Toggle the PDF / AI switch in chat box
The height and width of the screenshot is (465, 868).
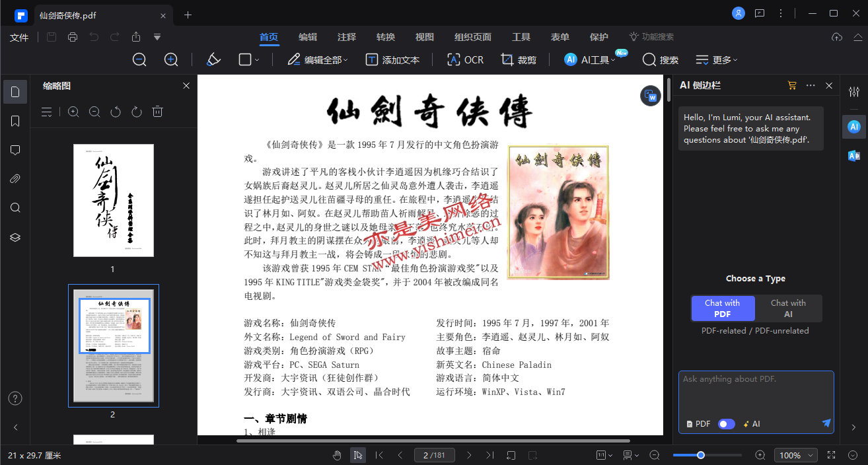[x=727, y=424]
